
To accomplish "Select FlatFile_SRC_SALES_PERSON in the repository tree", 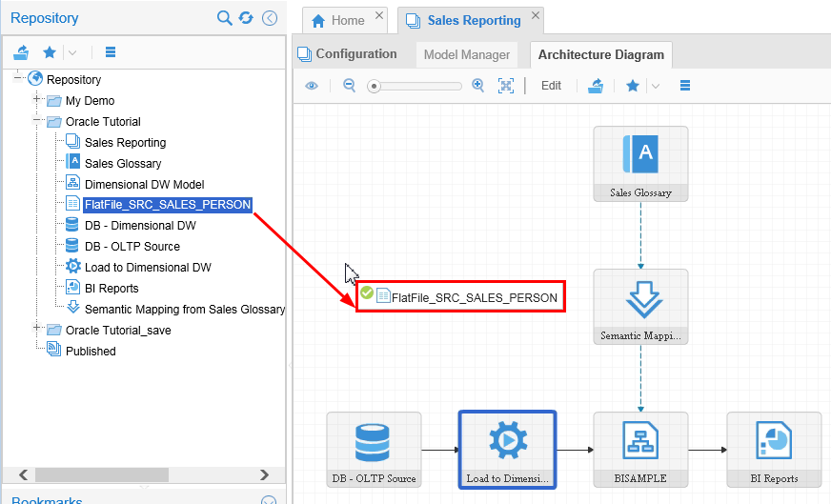I will pyautogui.click(x=168, y=205).
